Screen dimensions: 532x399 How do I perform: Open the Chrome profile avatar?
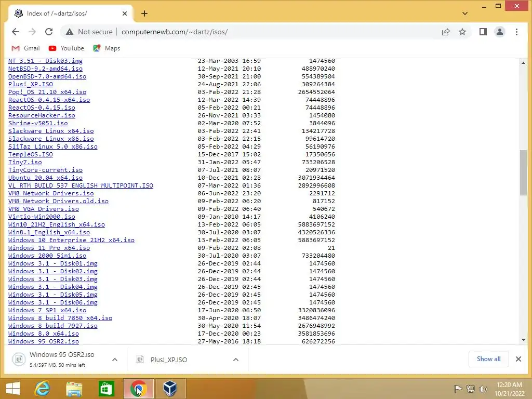pos(499,32)
